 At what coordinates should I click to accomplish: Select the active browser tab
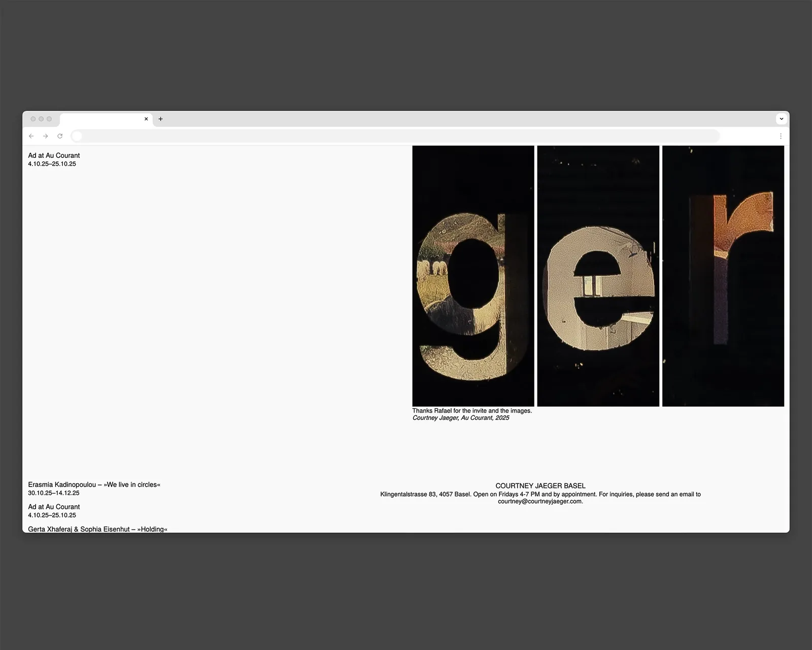tap(101, 119)
